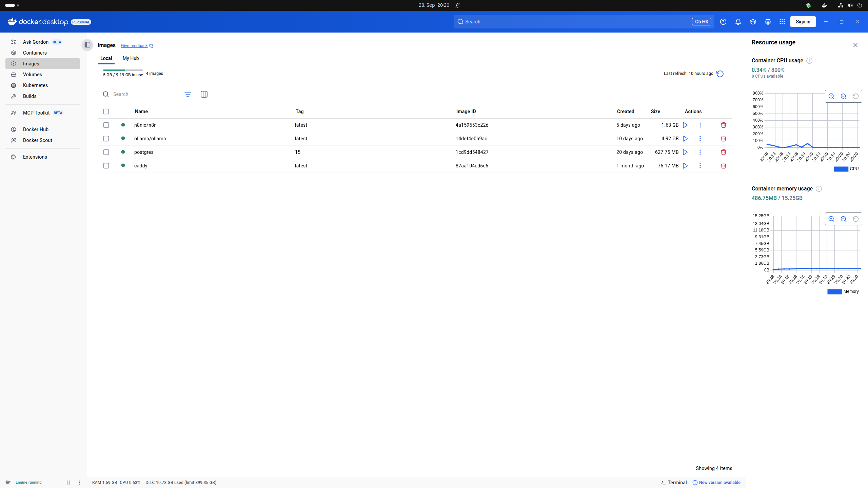Zoom in on the CPU usage chart
Image resolution: width=868 pixels, height=488 pixels.
831,96
